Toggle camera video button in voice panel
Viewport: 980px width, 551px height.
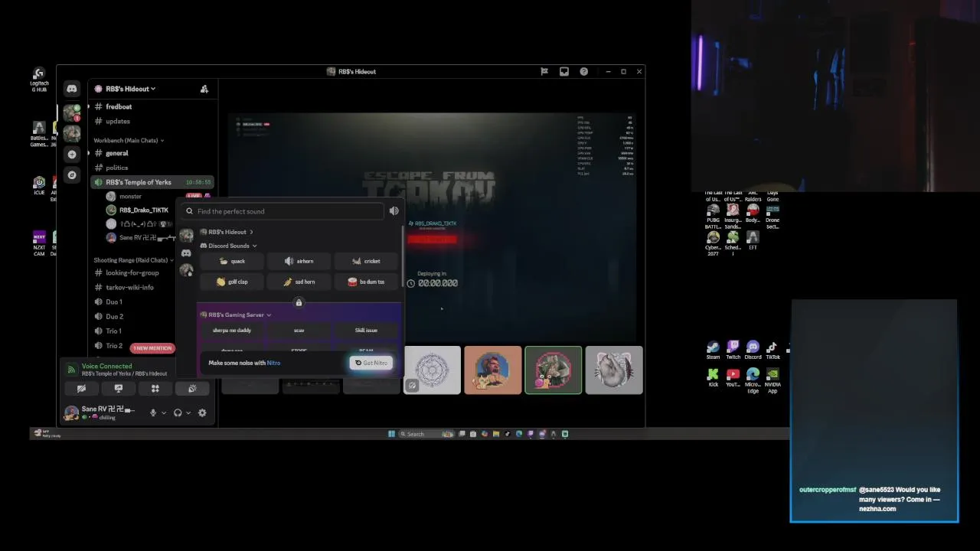(81, 389)
